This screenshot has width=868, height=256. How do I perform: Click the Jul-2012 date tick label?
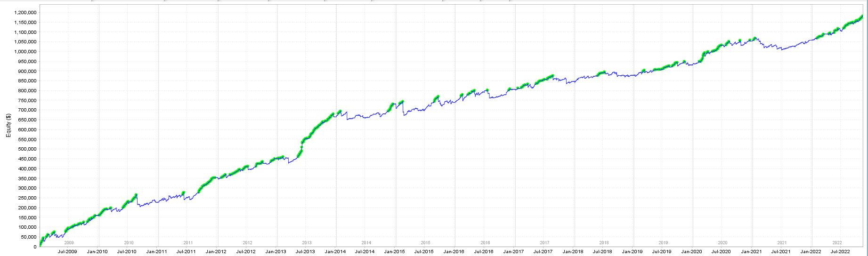click(x=246, y=252)
